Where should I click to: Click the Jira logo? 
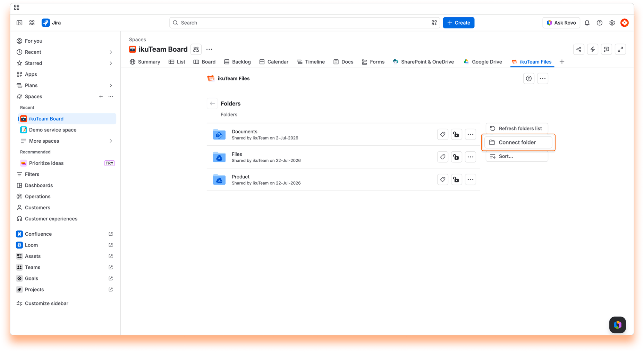point(51,23)
